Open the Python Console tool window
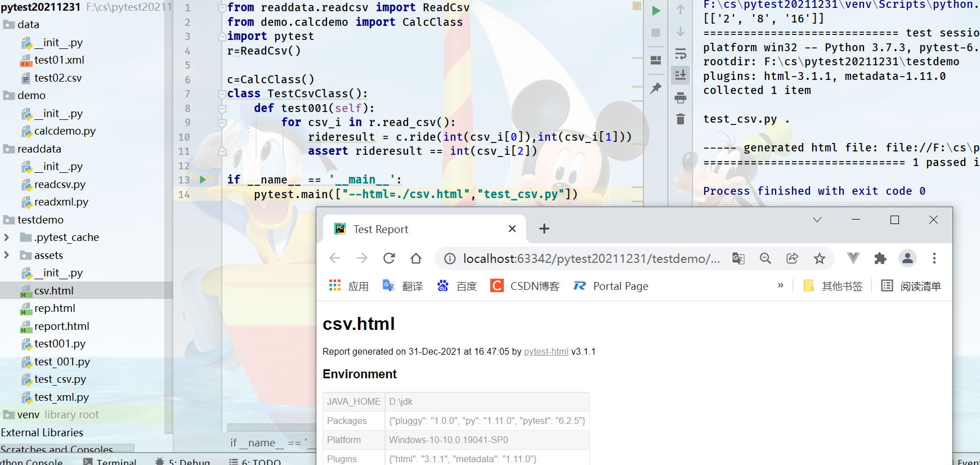Viewport: 980px width, 465px height. point(32,462)
